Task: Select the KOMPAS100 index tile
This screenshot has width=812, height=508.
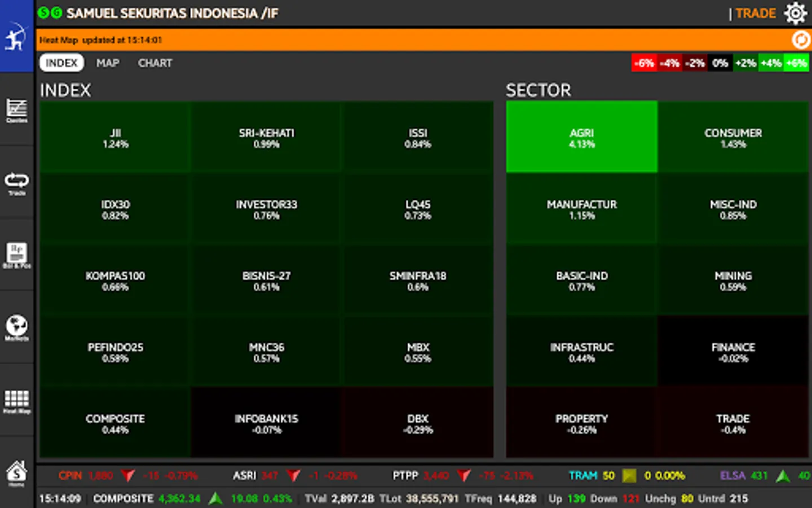Action: (x=115, y=279)
